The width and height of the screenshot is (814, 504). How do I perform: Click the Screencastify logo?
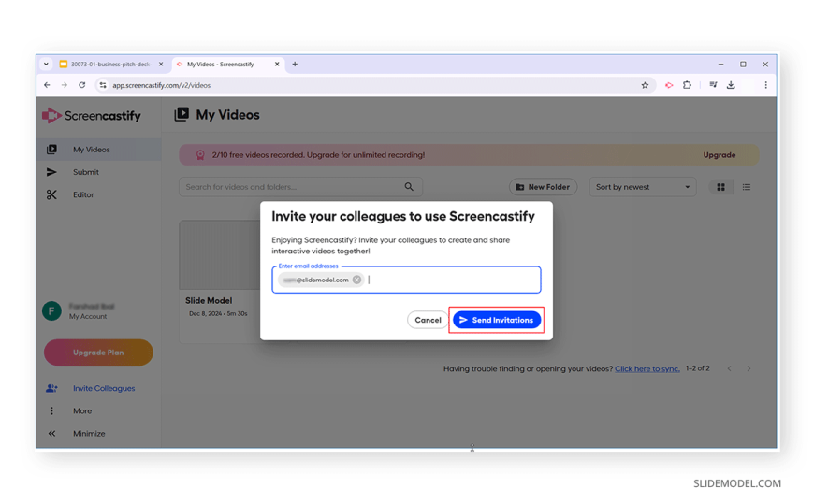click(x=92, y=115)
